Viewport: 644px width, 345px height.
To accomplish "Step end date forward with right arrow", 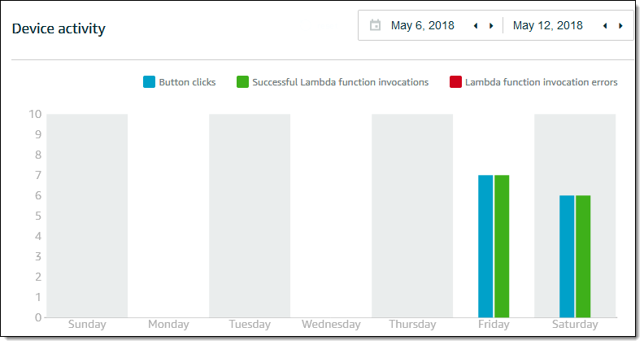I will (x=620, y=26).
